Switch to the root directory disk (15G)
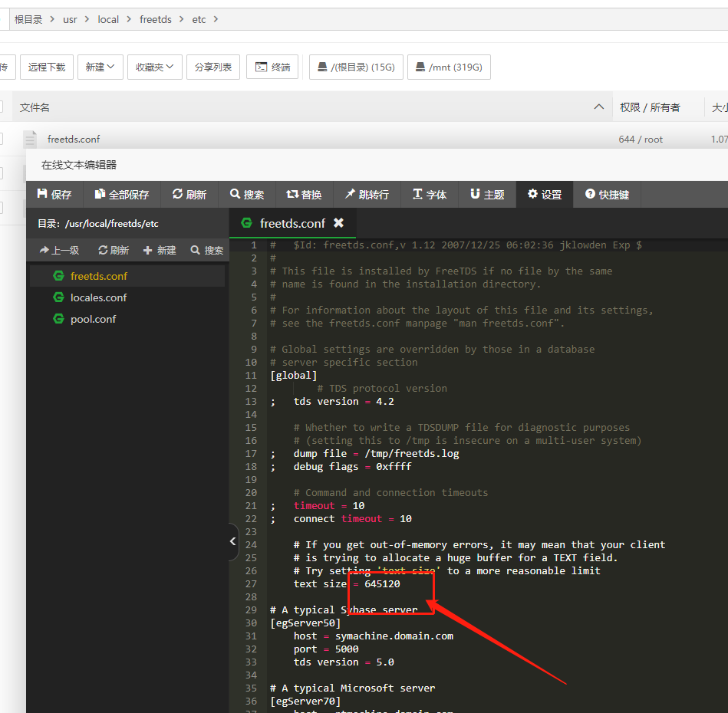 click(x=356, y=67)
